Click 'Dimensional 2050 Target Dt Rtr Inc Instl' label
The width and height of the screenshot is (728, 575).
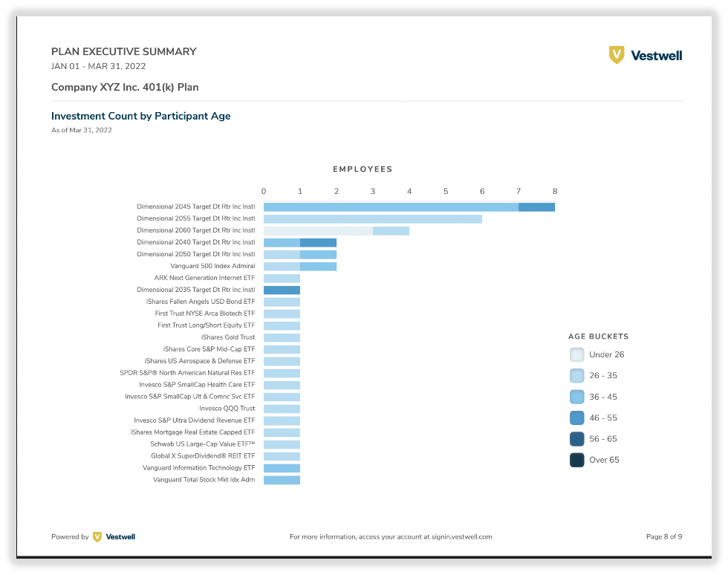point(196,254)
